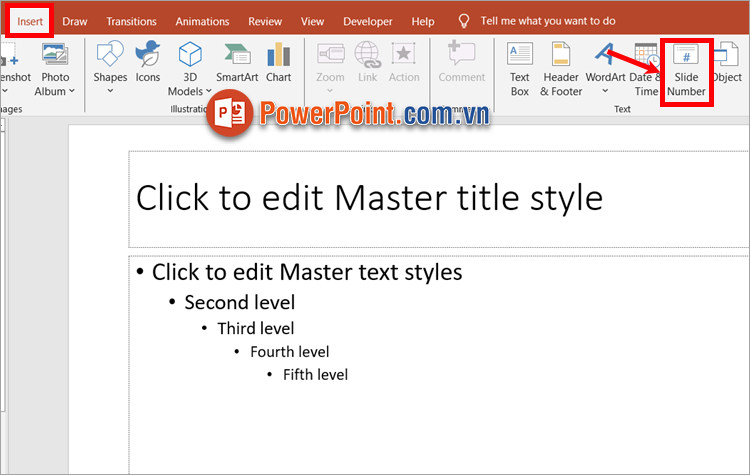Insert a Chart

(278, 62)
